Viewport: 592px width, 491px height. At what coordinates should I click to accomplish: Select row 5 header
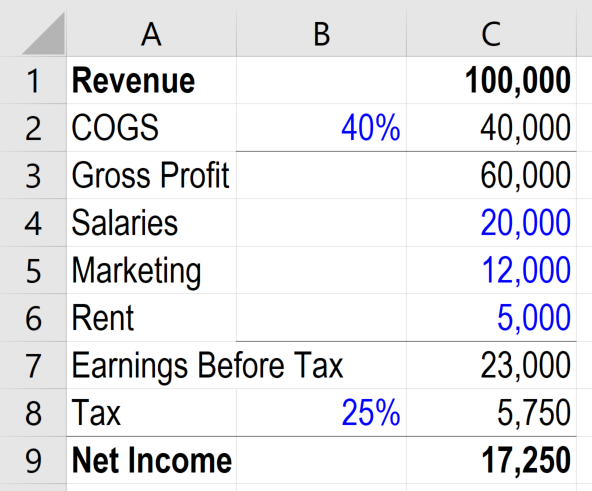pyautogui.click(x=33, y=270)
